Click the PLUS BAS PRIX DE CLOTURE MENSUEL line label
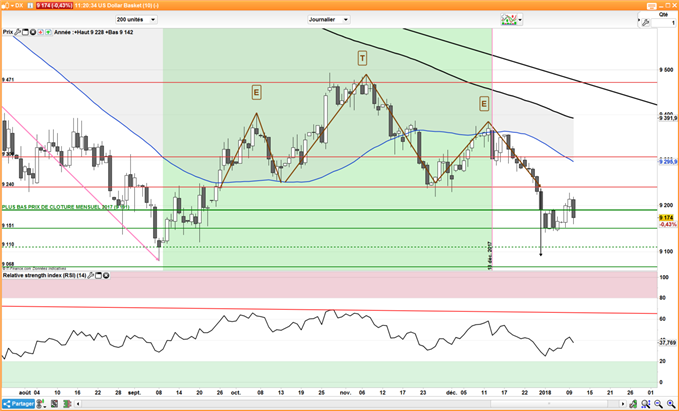This screenshot has height=411, width=679. point(65,207)
